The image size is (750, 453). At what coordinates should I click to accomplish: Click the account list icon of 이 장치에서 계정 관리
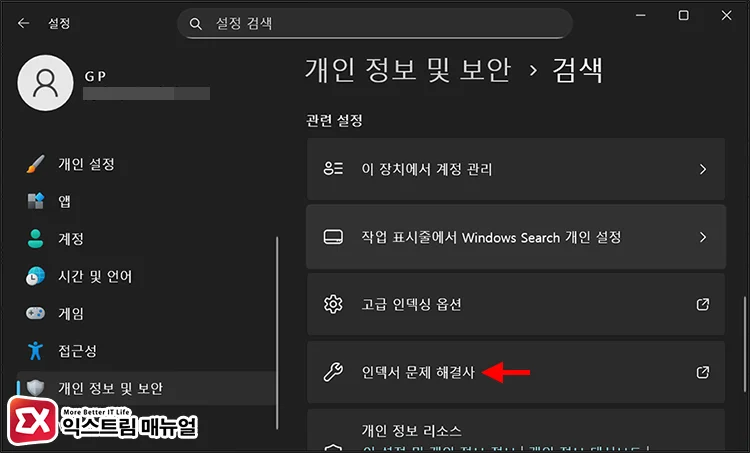click(x=333, y=169)
